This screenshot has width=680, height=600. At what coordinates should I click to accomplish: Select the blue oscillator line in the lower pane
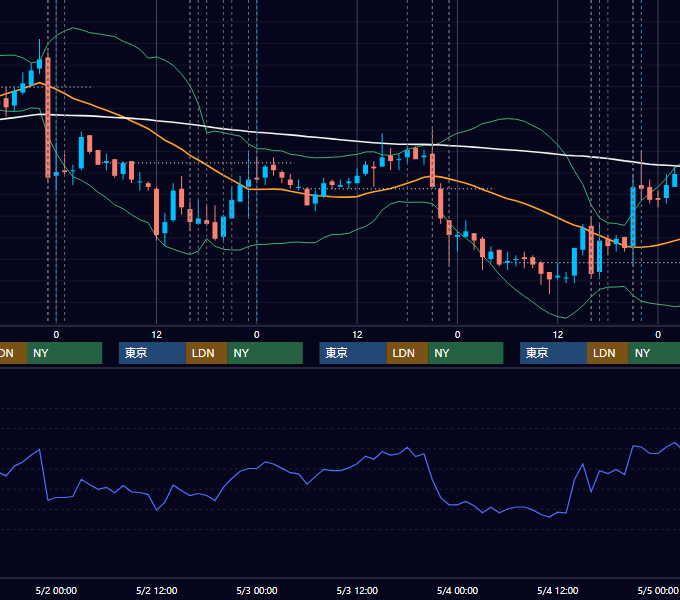click(340, 481)
